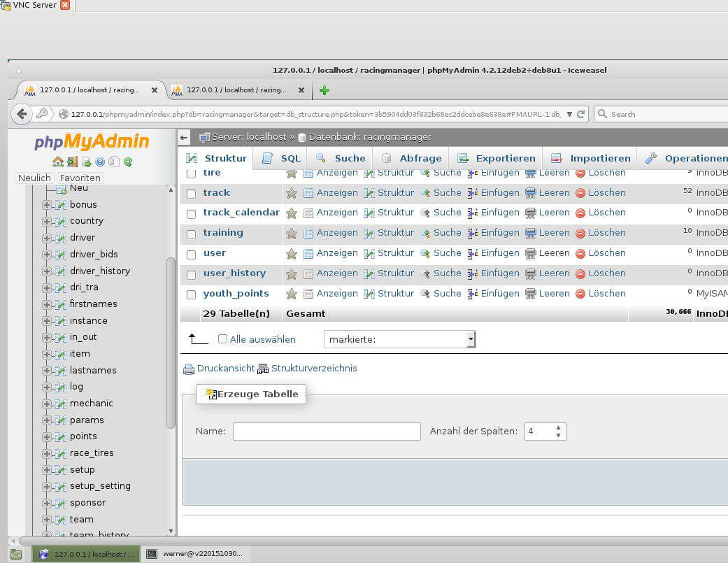
Task: Switch to the SQL tab
Action: point(282,159)
